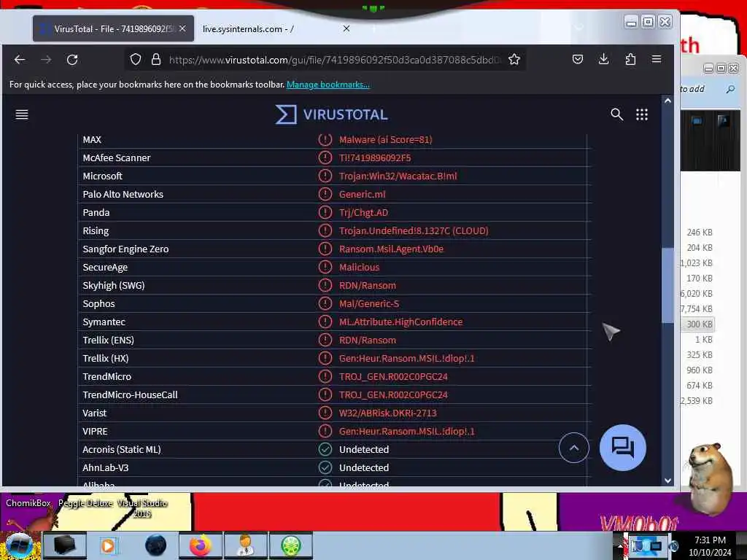Viewport: 747px width, 560px height.
Task: Select ML.Attribute.HighConfidence Symantec result
Action: (400, 322)
